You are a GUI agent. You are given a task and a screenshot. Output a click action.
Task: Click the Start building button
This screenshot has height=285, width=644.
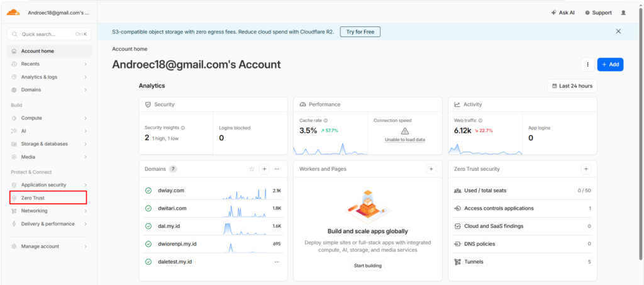(367, 265)
